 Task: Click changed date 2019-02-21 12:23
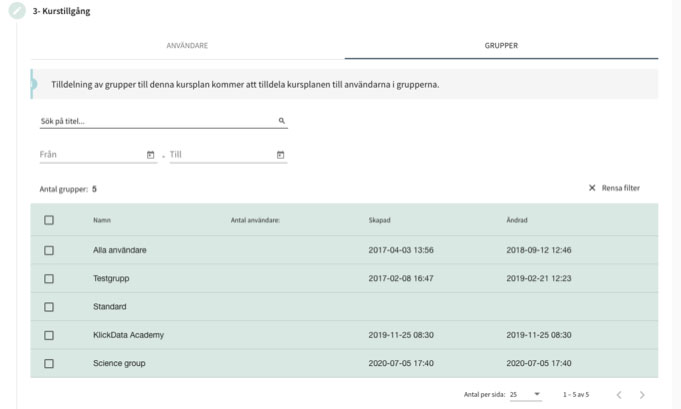[x=539, y=278]
